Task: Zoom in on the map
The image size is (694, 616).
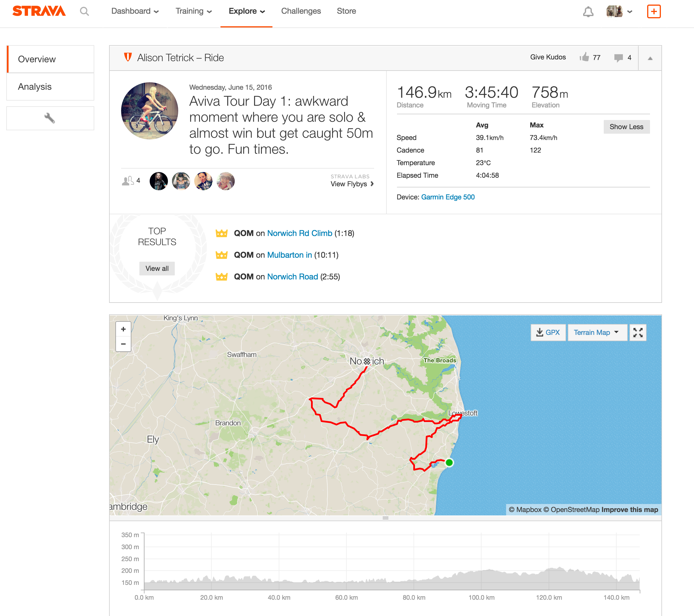Action: (x=123, y=329)
